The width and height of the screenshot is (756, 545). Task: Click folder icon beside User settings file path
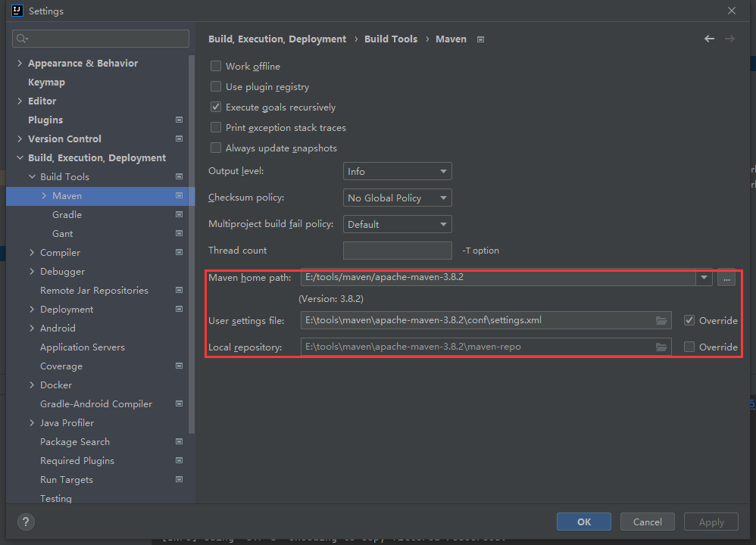pos(661,319)
